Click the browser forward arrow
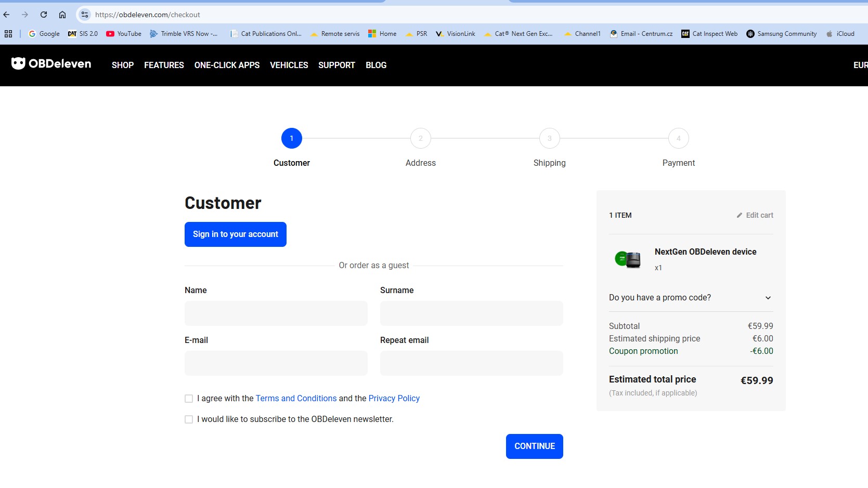The image size is (868, 488). (x=24, y=15)
